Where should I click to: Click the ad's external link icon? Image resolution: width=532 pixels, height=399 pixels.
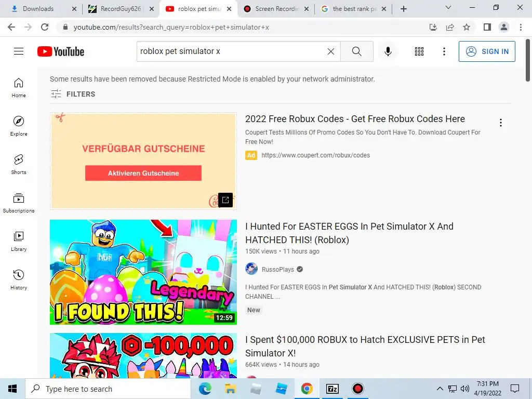coord(225,200)
